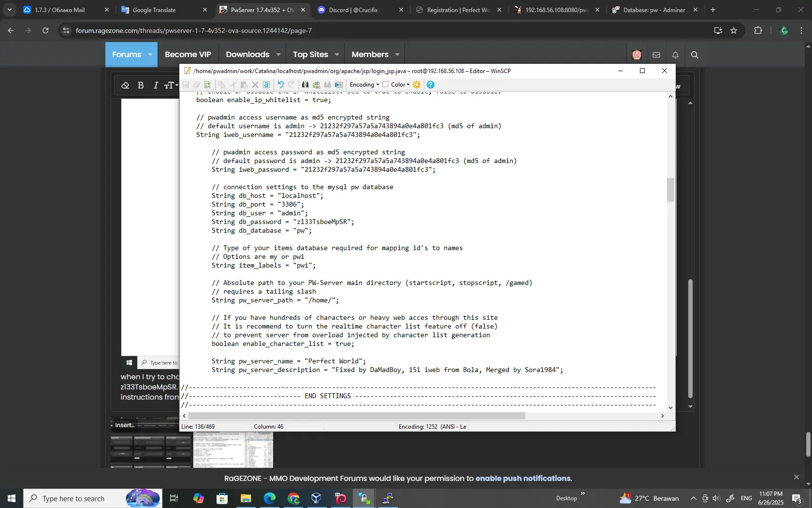
Task: Switch to Database: pw - Adminer tab
Action: [x=654, y=10]
